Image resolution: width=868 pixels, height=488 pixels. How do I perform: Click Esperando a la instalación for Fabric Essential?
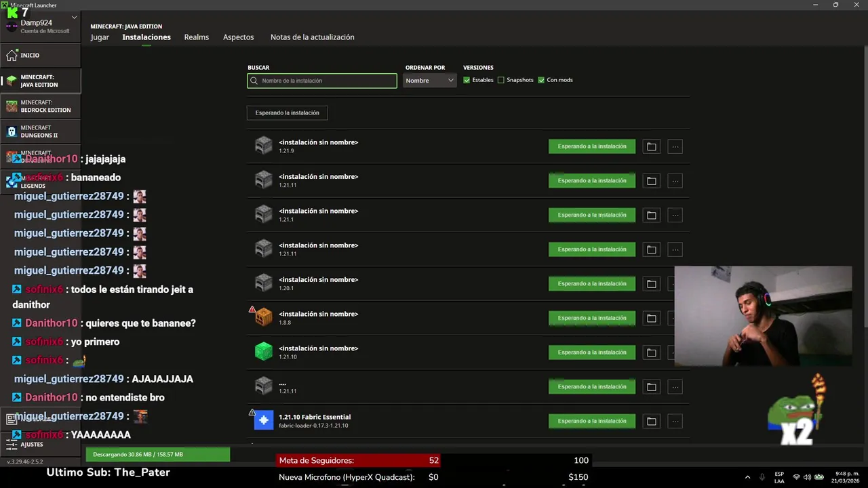[x=592, y=421]
